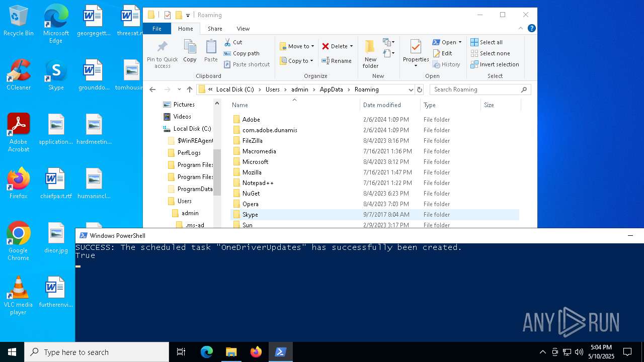Open CCleaner desktop shortcut

pyautogui.click(x=19, y=75)
